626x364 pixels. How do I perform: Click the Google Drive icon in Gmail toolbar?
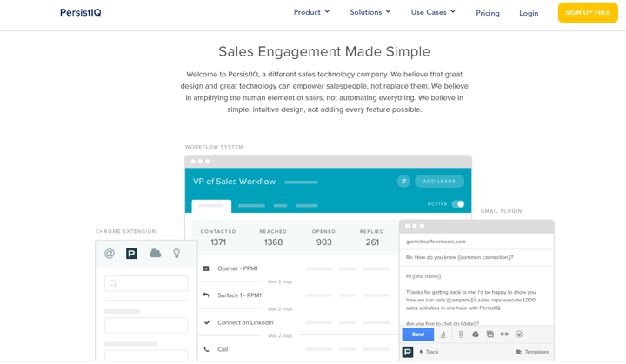coord(476,334)
